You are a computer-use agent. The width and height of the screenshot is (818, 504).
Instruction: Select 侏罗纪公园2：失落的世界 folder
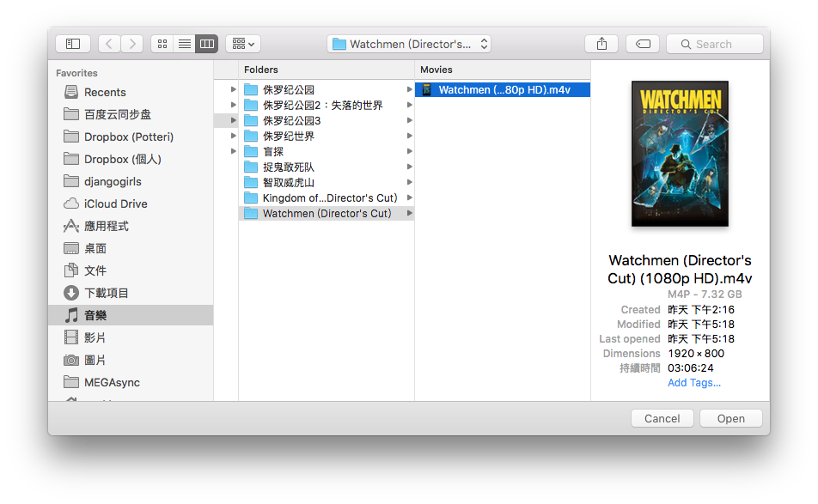[x=326, y=106]
